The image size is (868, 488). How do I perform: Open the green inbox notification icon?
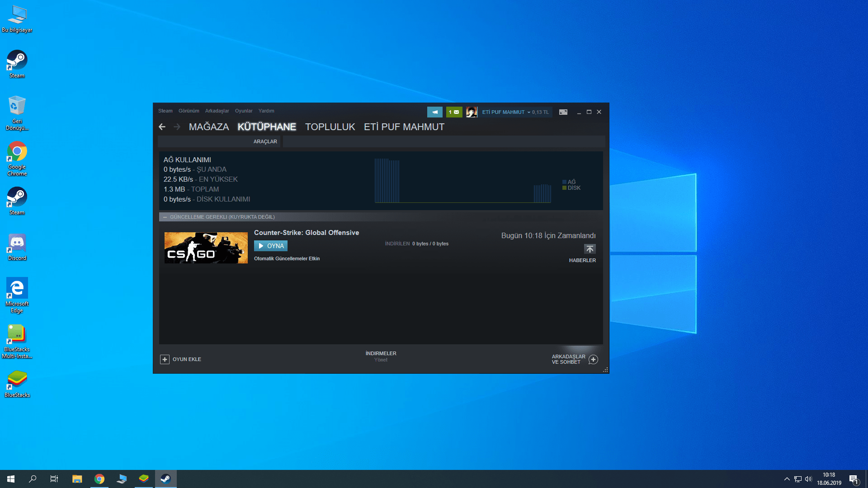(454, 112)
